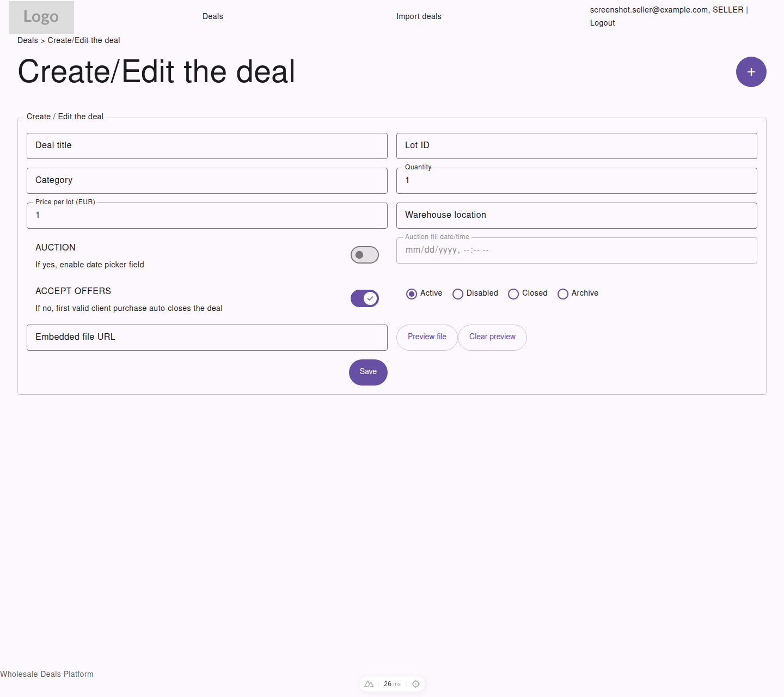Viewport: 784px width, 697px height.
Task: Choose the Archive status option
Action: pos(563,294)
